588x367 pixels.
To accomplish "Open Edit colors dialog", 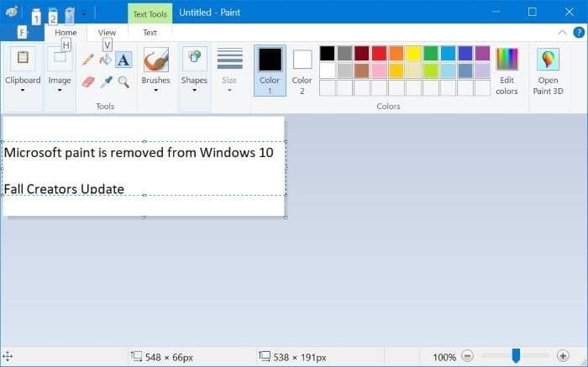I will click(x=507, y=71).
